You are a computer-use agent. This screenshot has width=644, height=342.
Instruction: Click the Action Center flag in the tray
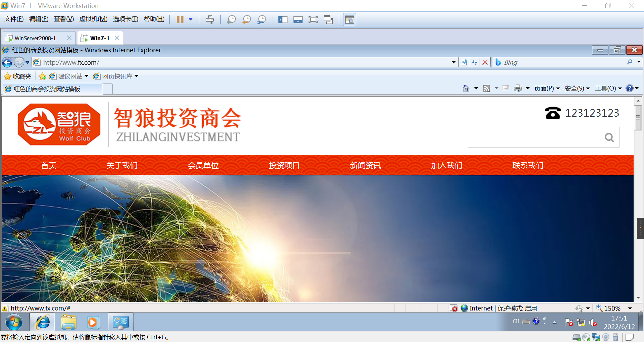point(569,322)
